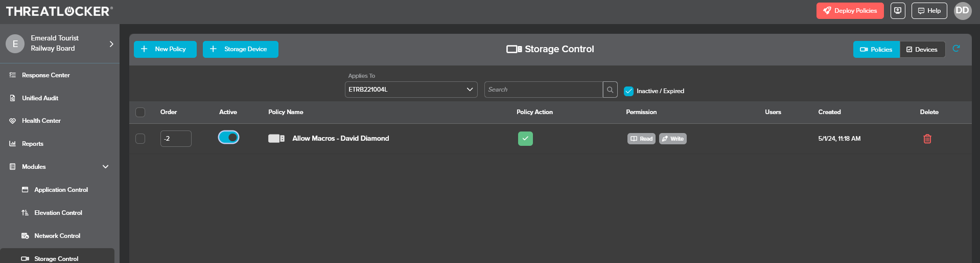980x263 pixels.
Task: Click the magnifier search icon
Action: point(610,90)
